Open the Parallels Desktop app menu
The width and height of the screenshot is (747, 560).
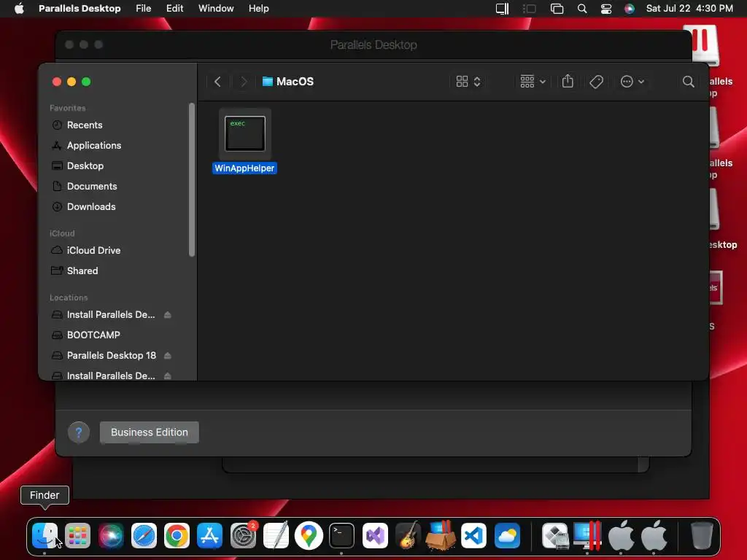click(x=80, y=8)
